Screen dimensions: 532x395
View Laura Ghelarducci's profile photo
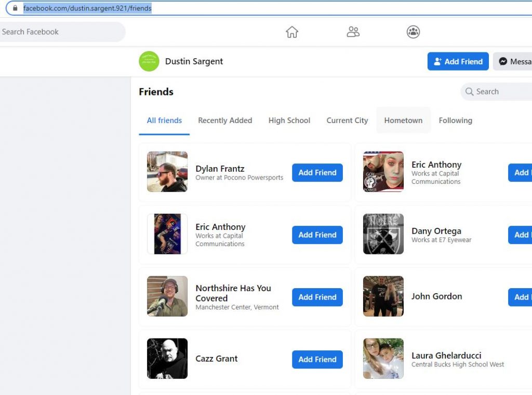click(383, 358)
